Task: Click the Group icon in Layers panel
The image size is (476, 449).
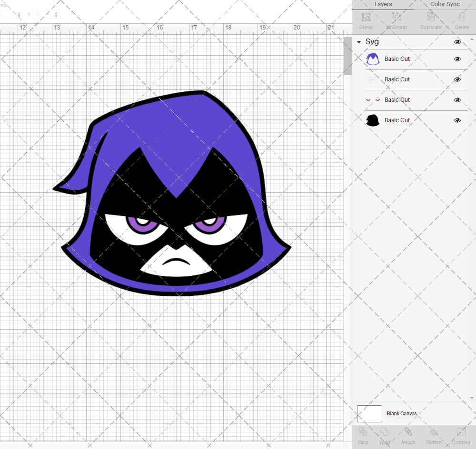Action: pyautogui.click(x=366, y=17)
